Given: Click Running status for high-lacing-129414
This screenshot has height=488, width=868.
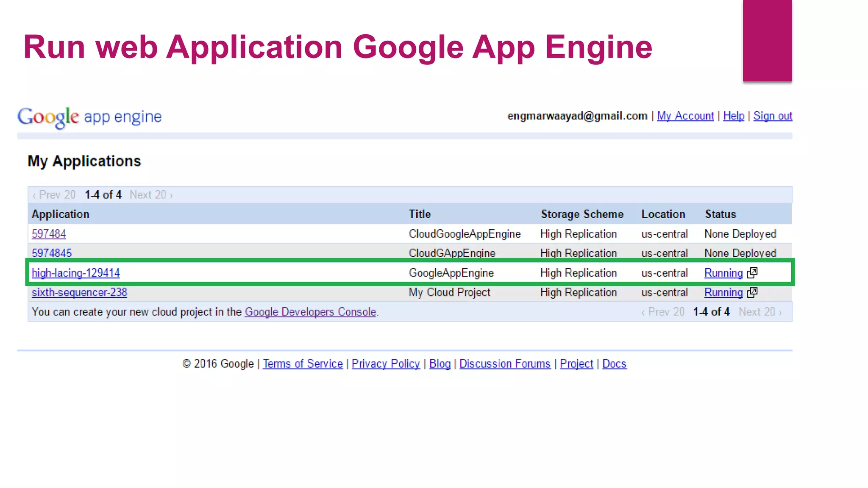Looking at the screenshot, I should point(723,273).
